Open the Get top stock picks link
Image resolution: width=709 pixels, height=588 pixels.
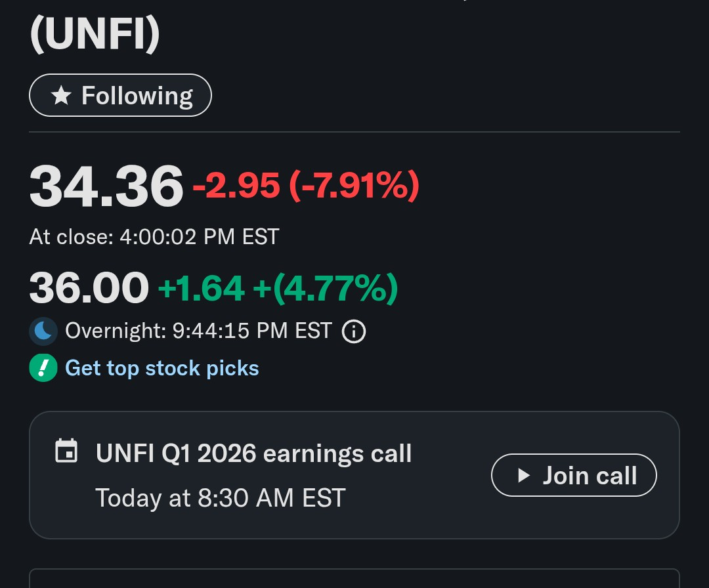coord(161,368)
